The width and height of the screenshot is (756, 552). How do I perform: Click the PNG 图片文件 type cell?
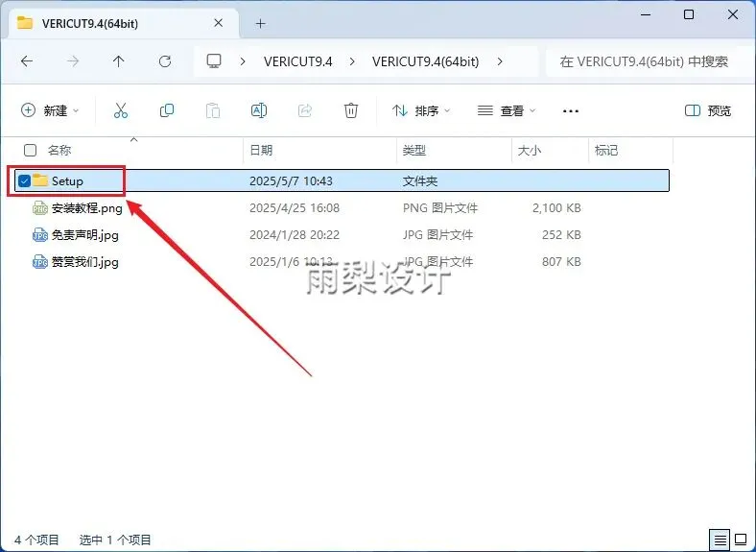tap(440, 208)
